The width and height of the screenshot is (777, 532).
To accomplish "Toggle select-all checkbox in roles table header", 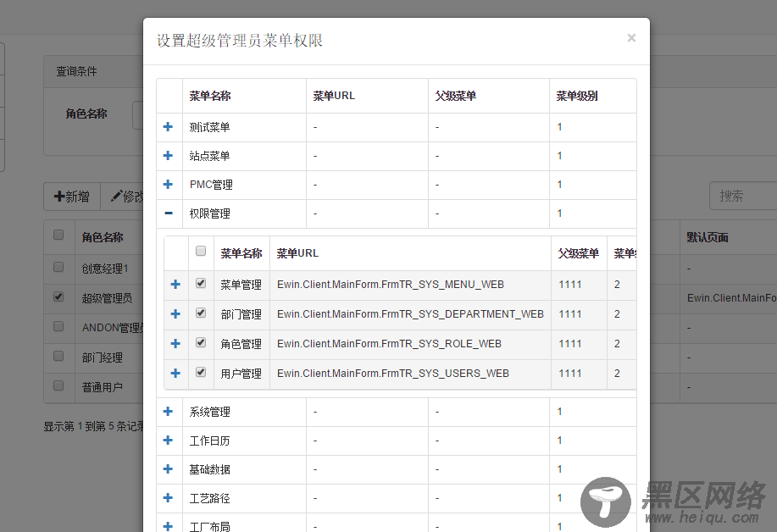I will 58,236.
